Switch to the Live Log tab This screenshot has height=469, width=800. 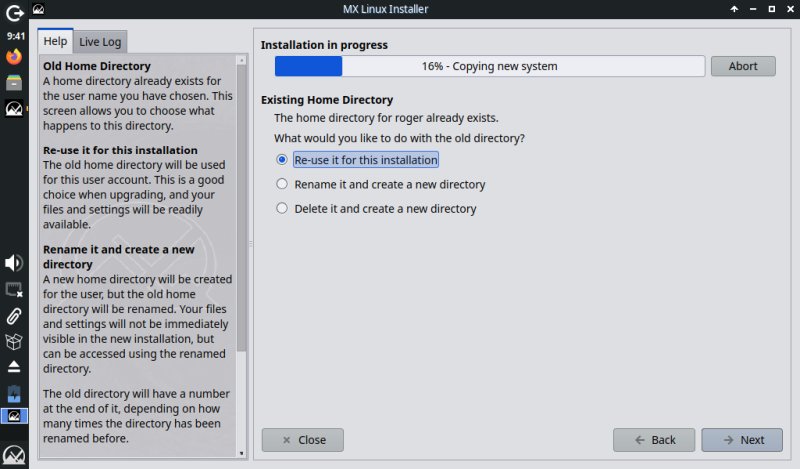100,41
